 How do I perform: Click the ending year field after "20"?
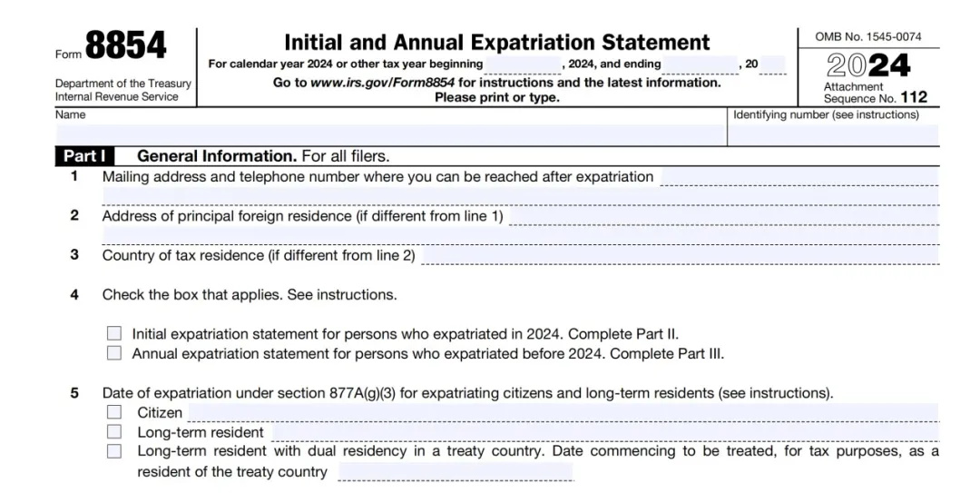773,64
